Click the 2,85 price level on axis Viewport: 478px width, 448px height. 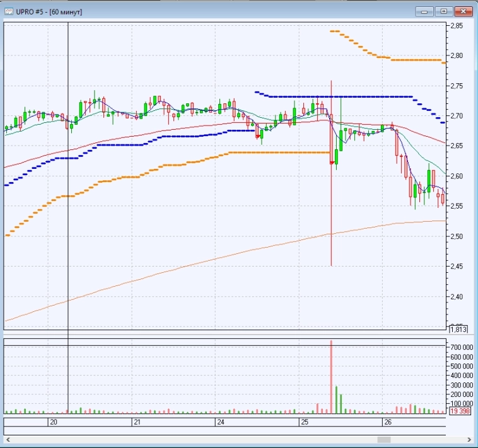[457, 26]
